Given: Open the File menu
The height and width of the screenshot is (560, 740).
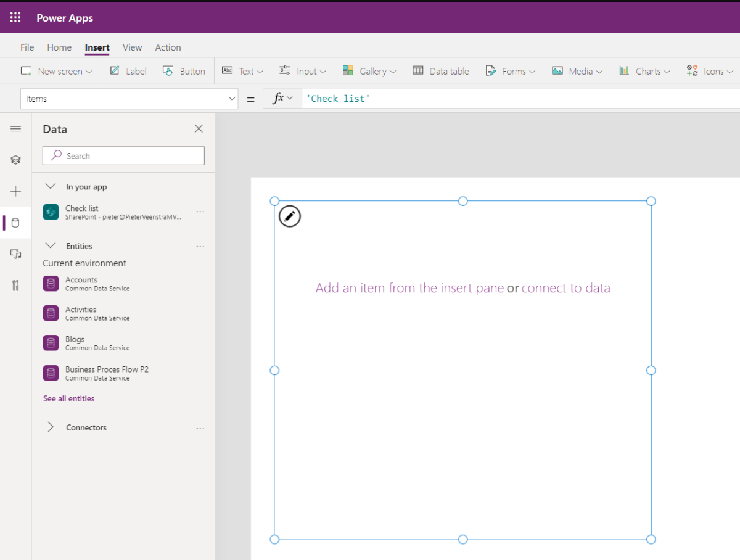Looking at the screenshot, I should pyautogui.click(x=27, y=47).
